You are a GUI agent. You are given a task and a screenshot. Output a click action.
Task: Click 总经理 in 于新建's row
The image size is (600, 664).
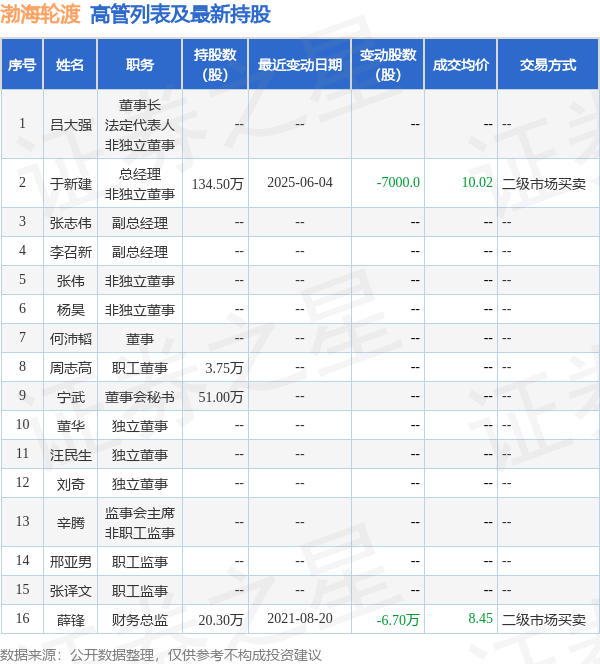(x=140, y=174)
